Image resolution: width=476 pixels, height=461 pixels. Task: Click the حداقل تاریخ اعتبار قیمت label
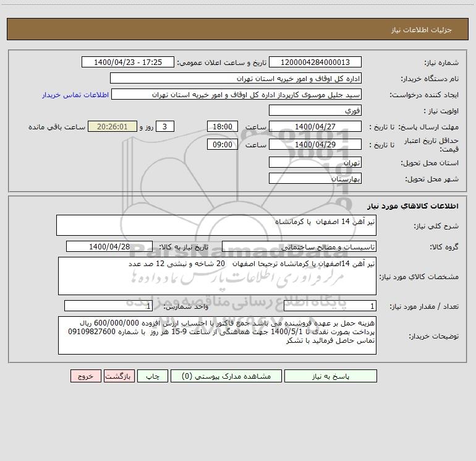431,145
